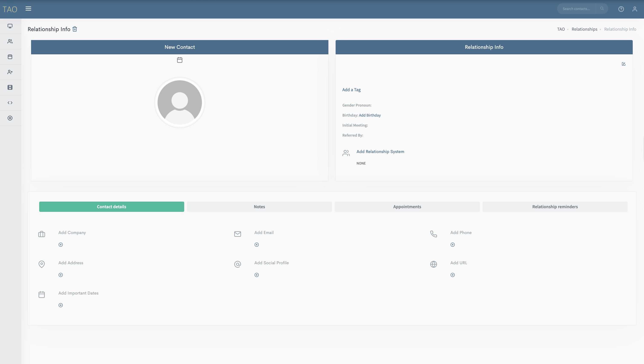Click calendar icon under New Contact header
This screenshot has height=364, width=644.
[x=180, y=60]
